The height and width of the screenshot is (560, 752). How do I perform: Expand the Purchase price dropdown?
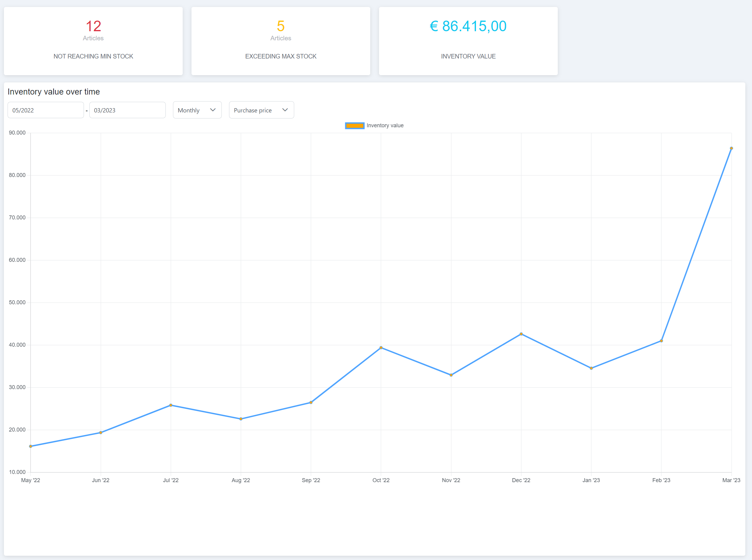(x=261, y=110)
